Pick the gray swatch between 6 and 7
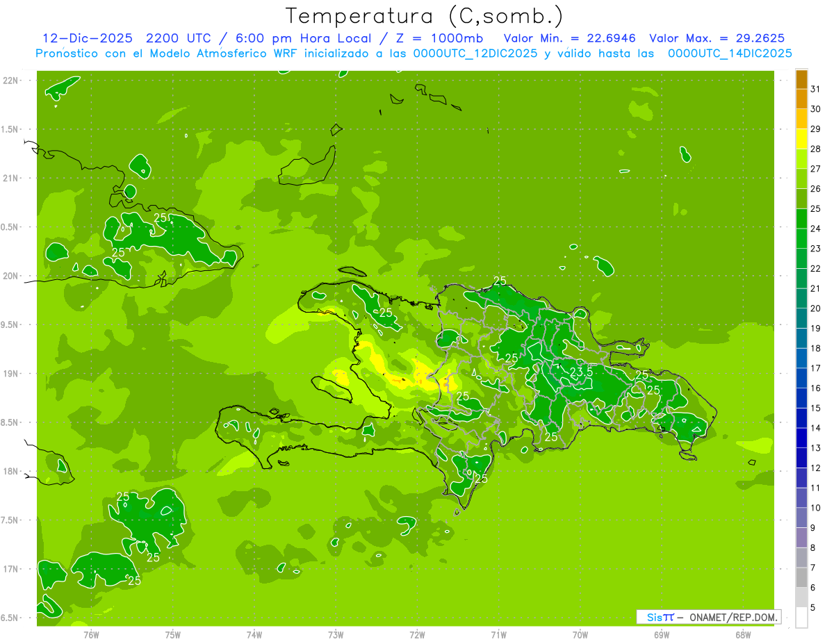This screenshot has height=644, width=834. (x=801, y=577)
